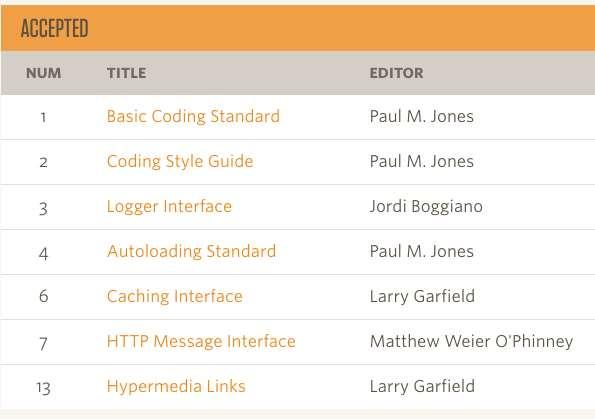Open the HTTP Message Interface link
595x419 pixels.
(x=201, y=341)
